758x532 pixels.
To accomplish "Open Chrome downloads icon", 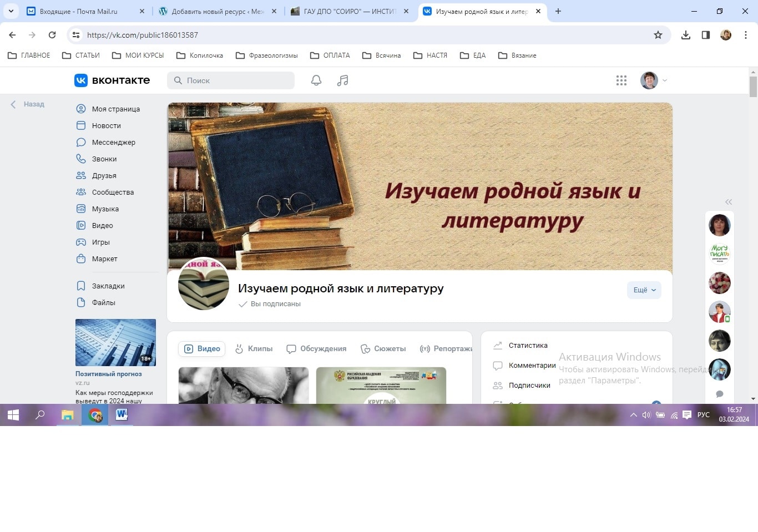I will click(x=686, y=35).
